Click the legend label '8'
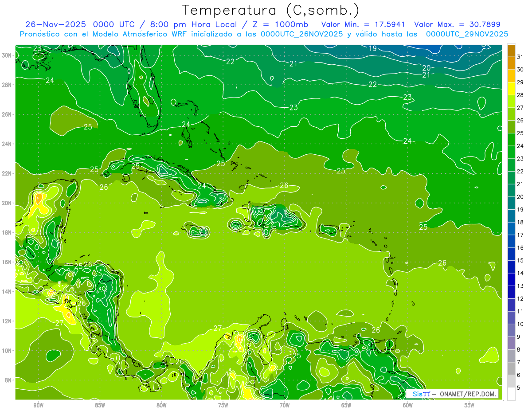 [x=519, y=349]
